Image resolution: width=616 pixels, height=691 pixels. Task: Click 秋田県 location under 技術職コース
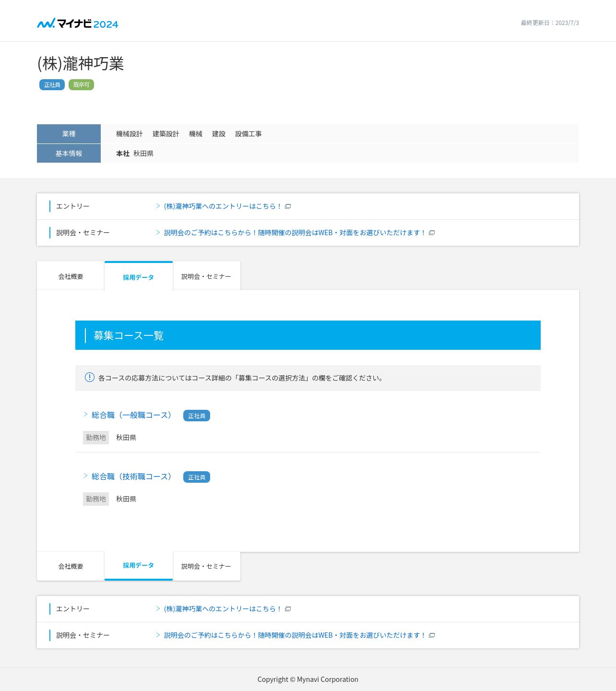click(126, 499)
